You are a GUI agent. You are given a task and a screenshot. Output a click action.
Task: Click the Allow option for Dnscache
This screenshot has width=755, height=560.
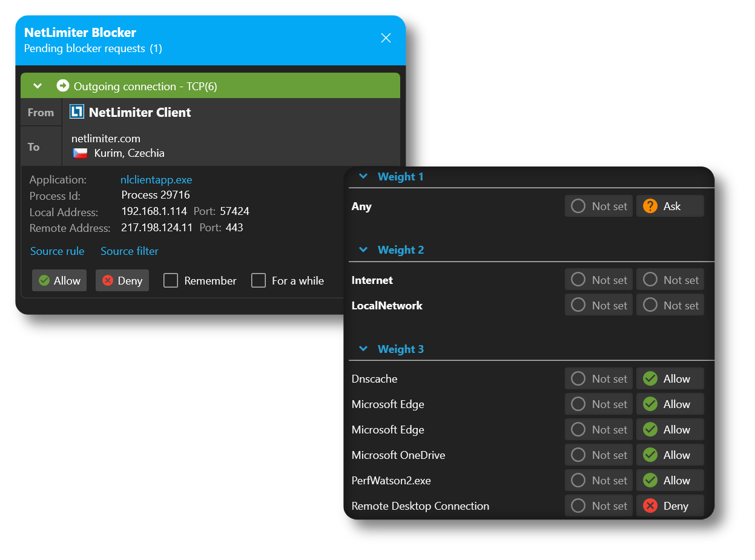[x=670, y=378]
